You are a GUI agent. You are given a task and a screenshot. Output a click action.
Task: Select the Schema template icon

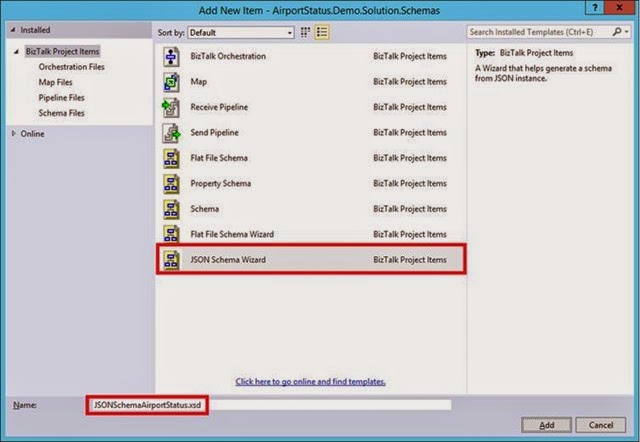pos(171,209)
